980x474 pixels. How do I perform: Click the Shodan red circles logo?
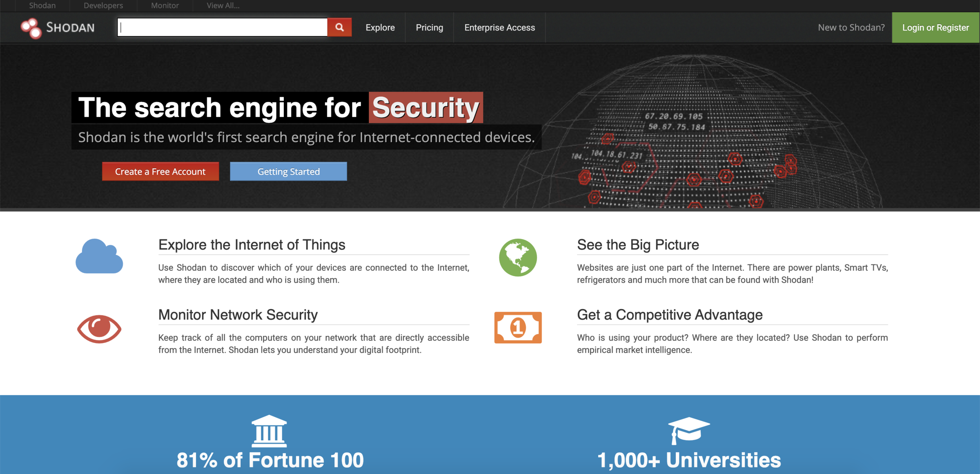coord(31,28)
